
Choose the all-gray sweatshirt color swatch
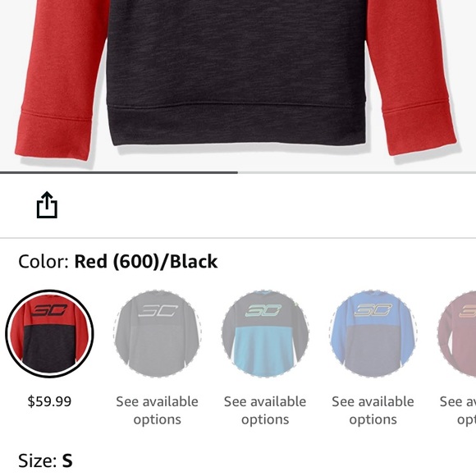157,334
